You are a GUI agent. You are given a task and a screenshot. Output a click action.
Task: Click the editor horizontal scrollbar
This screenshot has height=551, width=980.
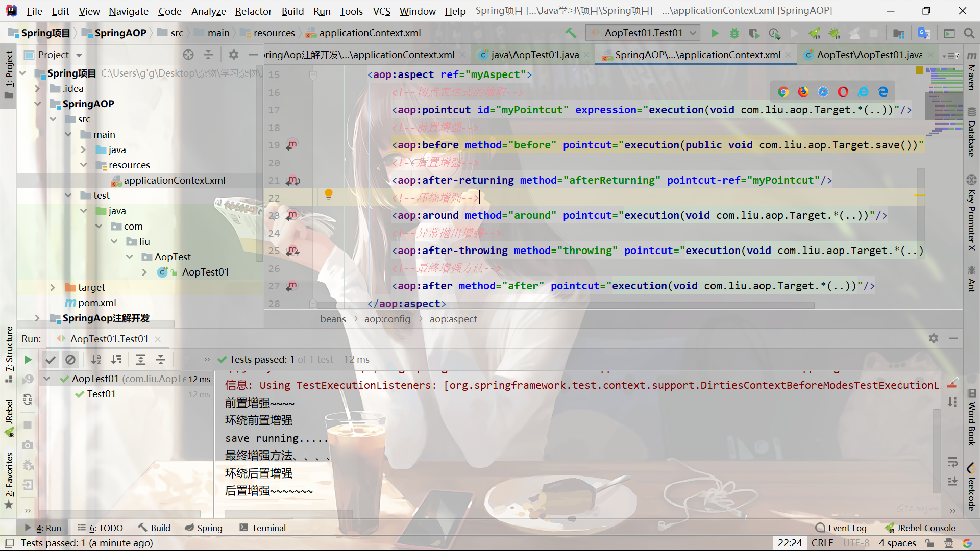[566, 305]
